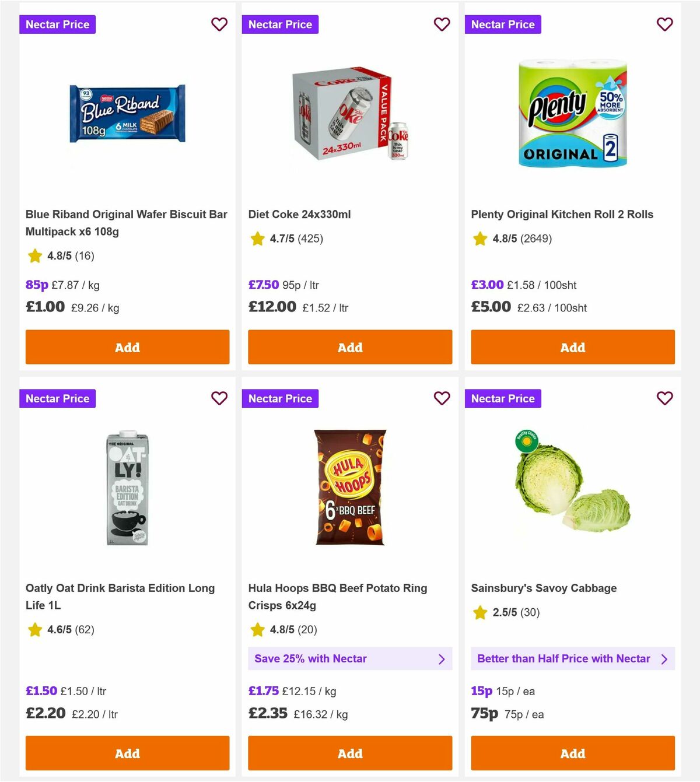Select the Nectar Price badge on Diet Coke

point(280,24)
